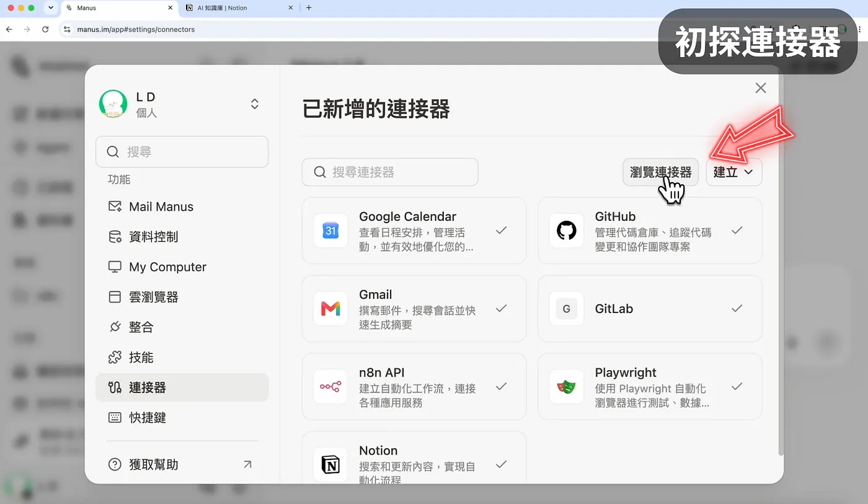Viewport: 868px width, 504px height.
Task: Focus the 搜尋連接器 search field
Action: [x=390, y=172]
